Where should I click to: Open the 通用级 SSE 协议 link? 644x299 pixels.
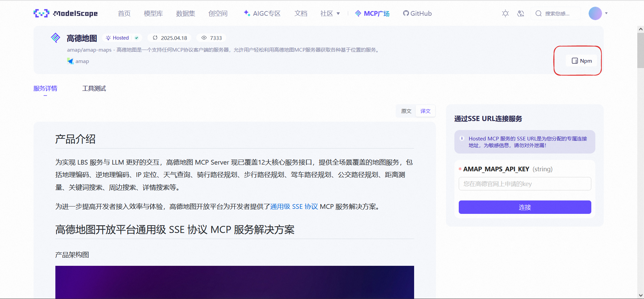coord(294,206)
